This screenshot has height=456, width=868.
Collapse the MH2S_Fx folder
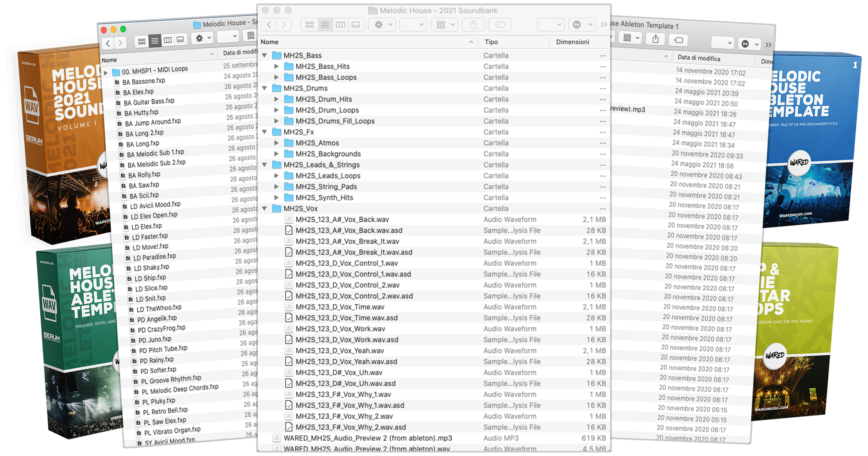pyautogui.click(x=265, y=132)
